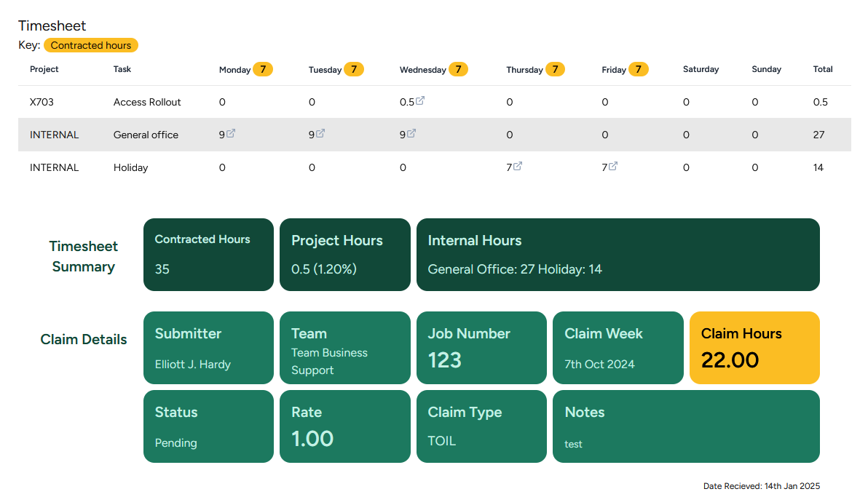Open link icon next to Tuesday General office 9
Screen dimensions: 868x497
point(320,133)
